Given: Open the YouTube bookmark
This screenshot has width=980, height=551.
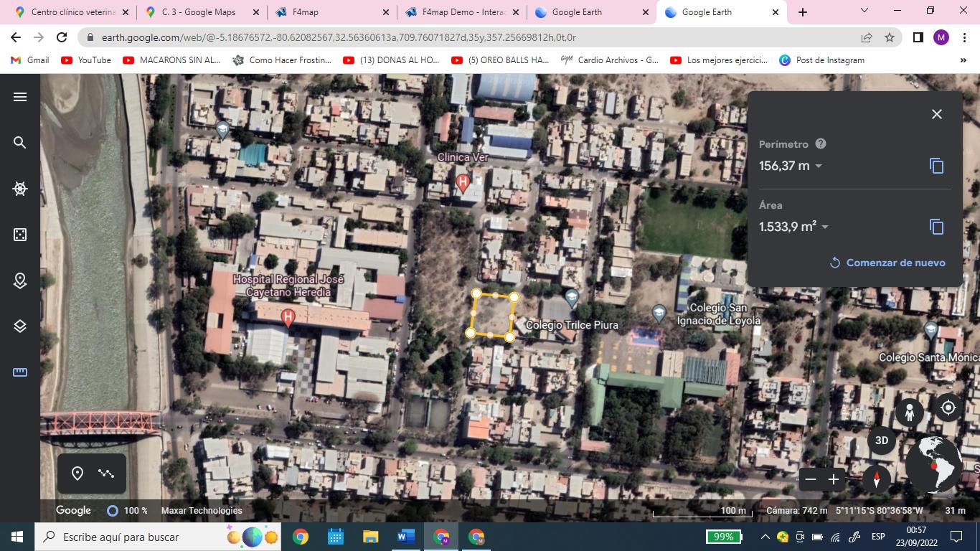Looking at the screenshot, I should (x=86, y=60).
